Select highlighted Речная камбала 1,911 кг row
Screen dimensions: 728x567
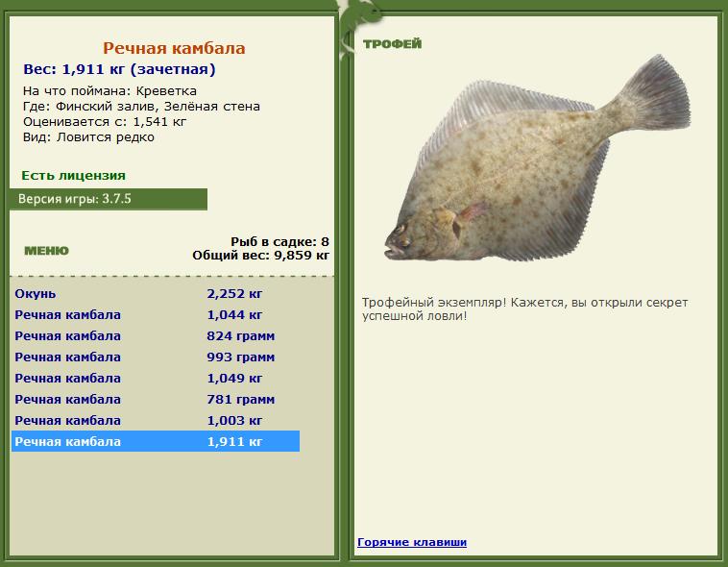pyautogui.click(x=156, y=441)
